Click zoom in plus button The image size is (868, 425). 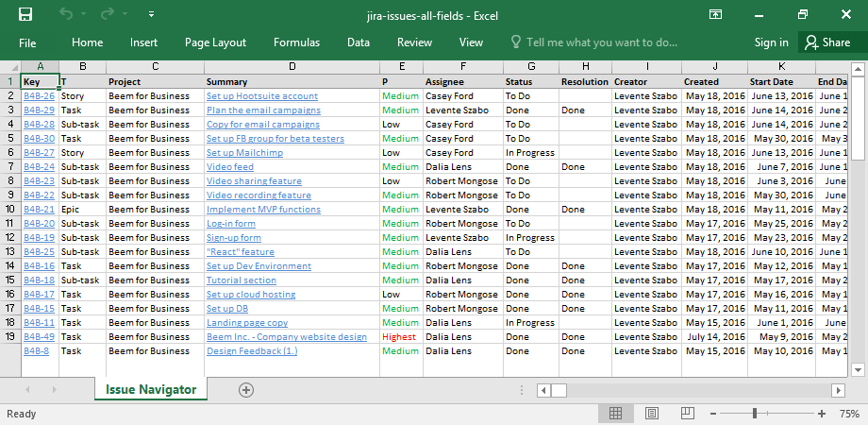(x=822, y=414)
